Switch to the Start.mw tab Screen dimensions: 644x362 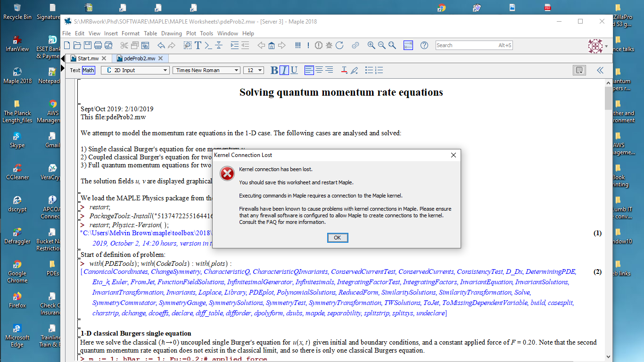click(88, 58)
